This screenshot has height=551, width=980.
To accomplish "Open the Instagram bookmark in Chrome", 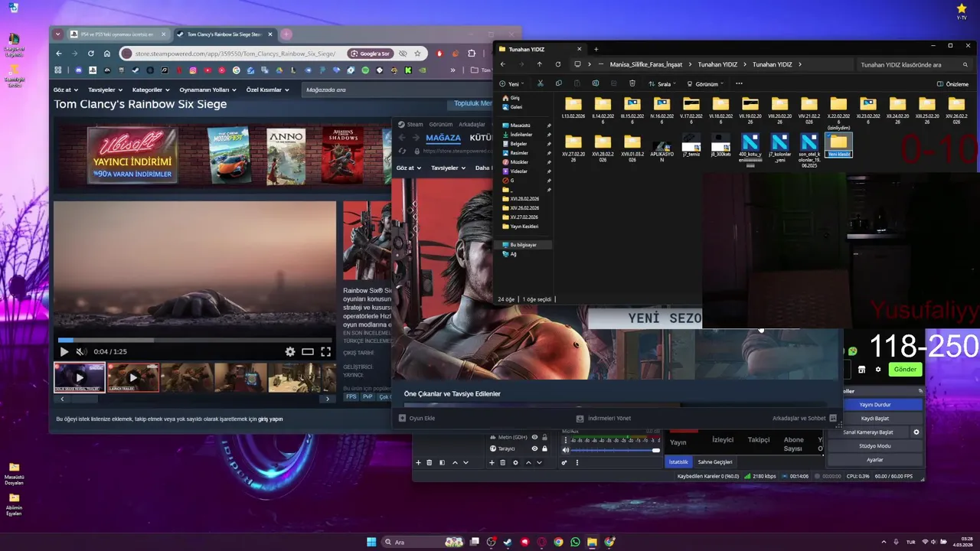I will [x=192, y=70].
